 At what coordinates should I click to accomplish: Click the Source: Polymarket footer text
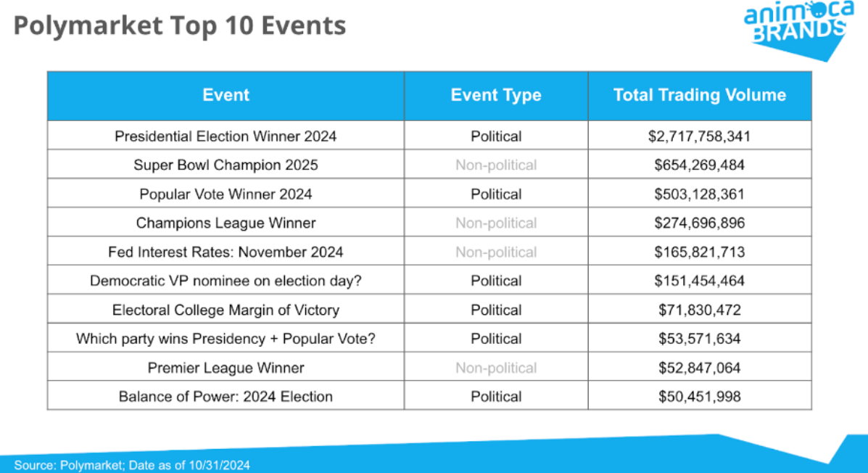[x=132, y=465]
